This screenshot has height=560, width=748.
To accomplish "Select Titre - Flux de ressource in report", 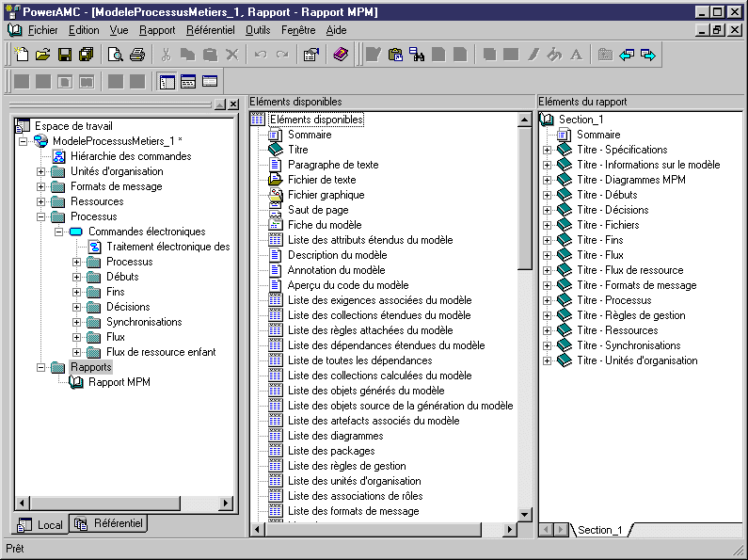I will pos(629,270).
